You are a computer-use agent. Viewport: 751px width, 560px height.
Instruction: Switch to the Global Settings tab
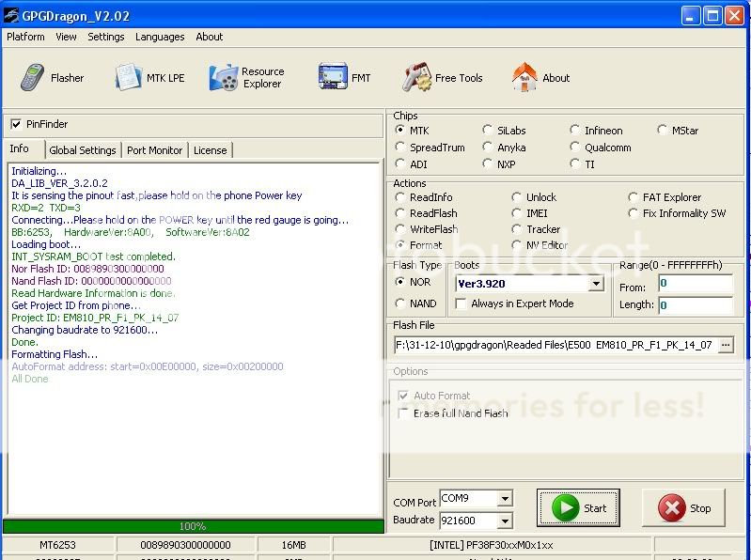coord(83,150)
